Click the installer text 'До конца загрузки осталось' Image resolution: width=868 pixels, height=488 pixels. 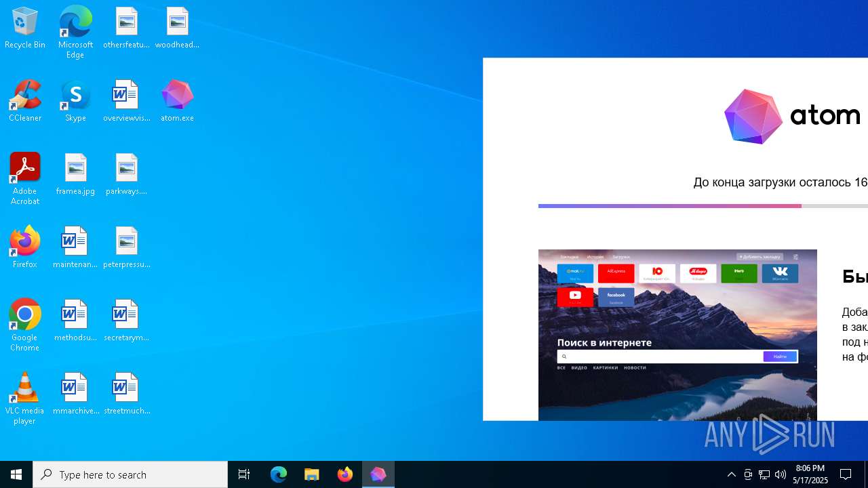click(x=772, y=182)
